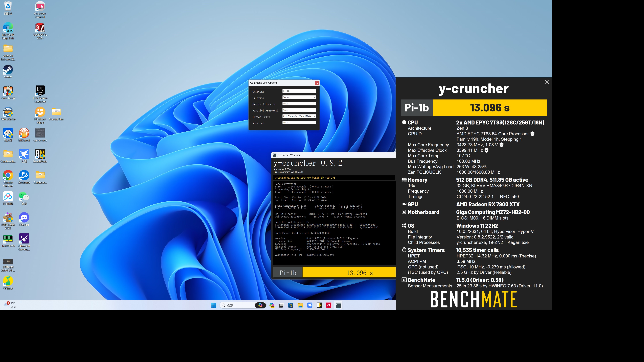Select the UltraGear Gaming desktop icon

24,242
